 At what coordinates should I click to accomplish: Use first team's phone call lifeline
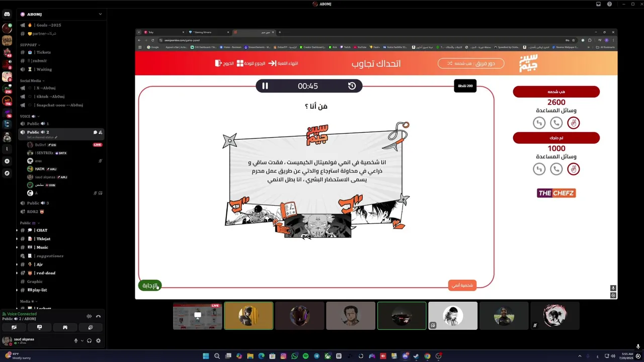(x=556, y=123)
